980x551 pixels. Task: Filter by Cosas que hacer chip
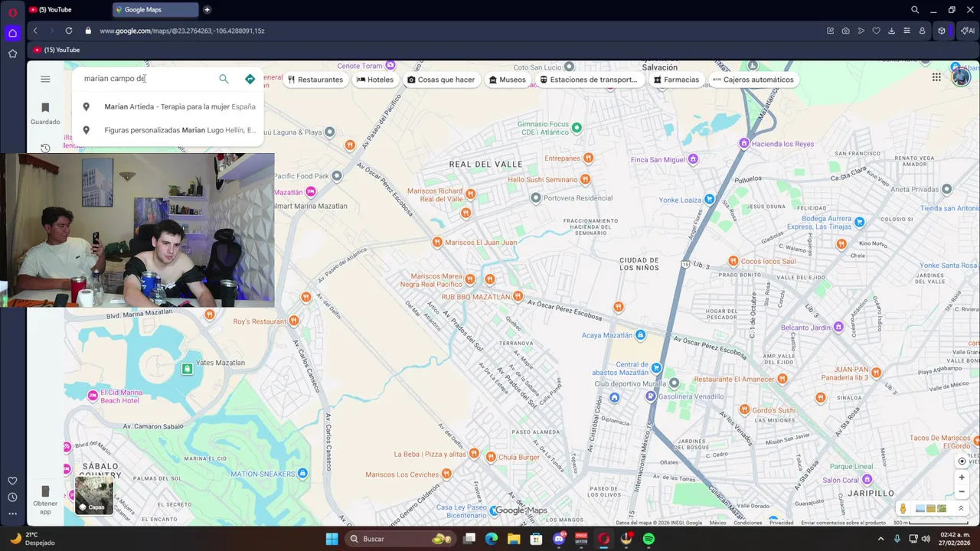coord(441,80)
